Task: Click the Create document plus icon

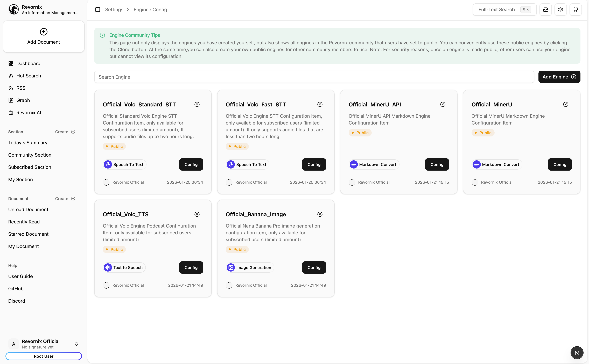Action: click(x=73, y=199)
